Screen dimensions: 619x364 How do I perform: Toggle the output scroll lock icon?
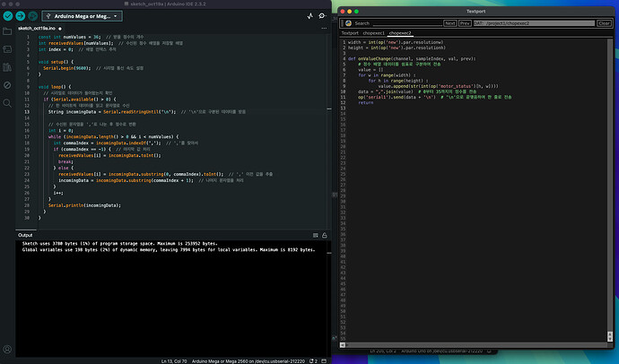pos(325,236)
